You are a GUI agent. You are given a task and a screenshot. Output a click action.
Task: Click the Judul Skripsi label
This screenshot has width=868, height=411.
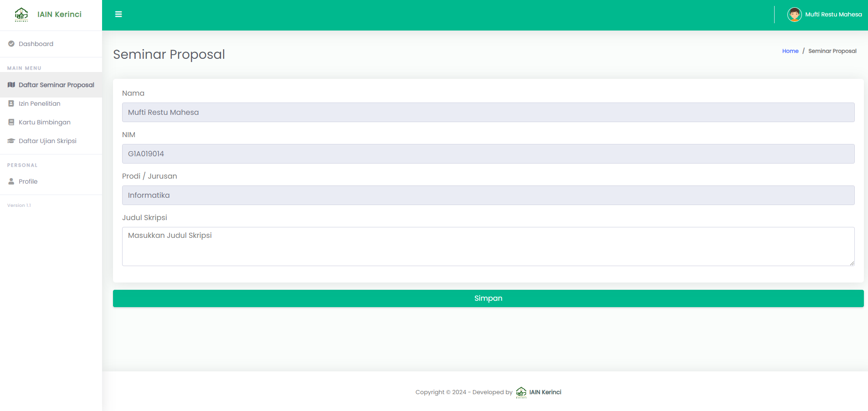click(144, 218)
